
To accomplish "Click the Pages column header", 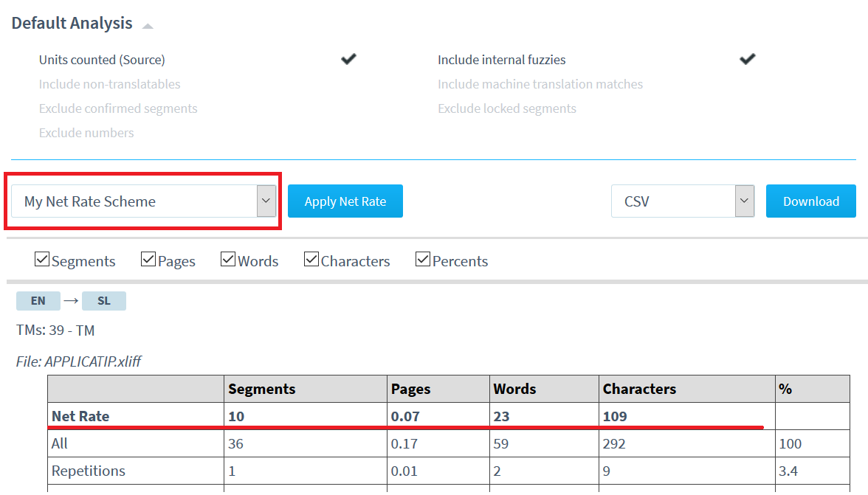I will [x=410, y=389].
